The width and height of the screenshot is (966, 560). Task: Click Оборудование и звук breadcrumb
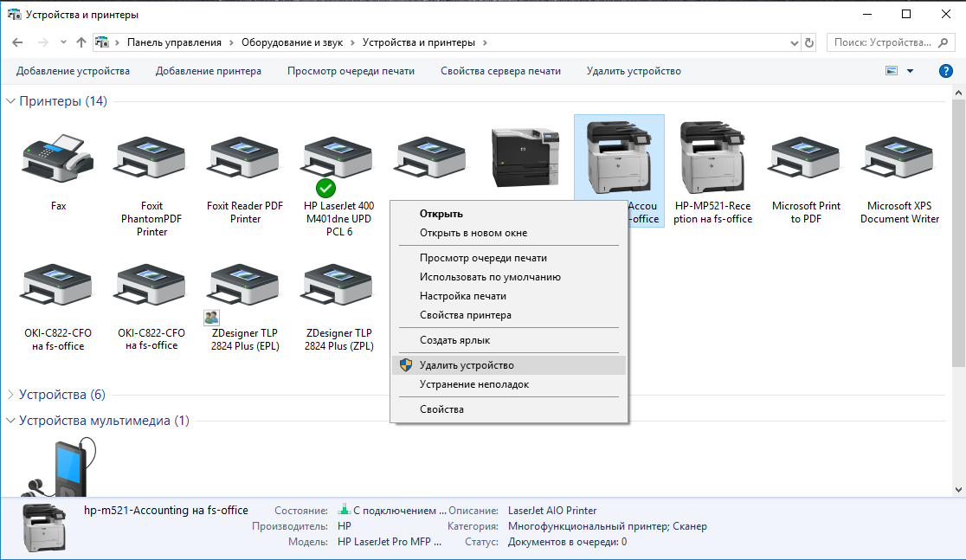pyautogui.click(x=292, y=42)
